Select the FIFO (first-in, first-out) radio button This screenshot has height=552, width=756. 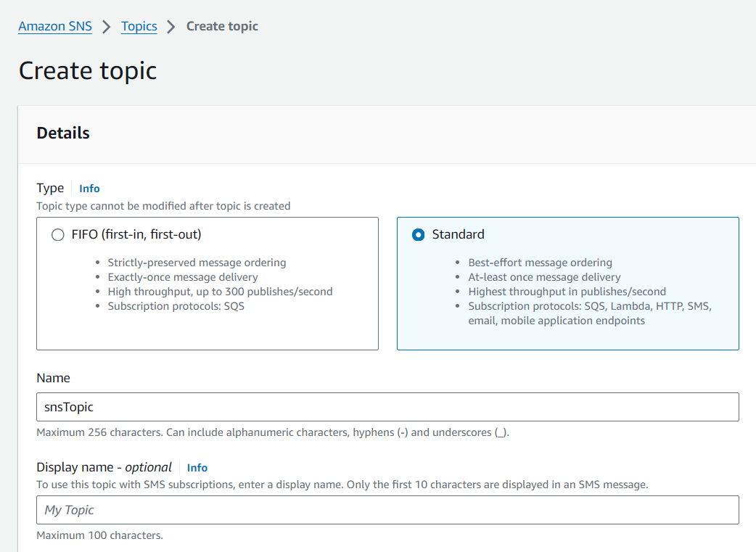point(58,235)
